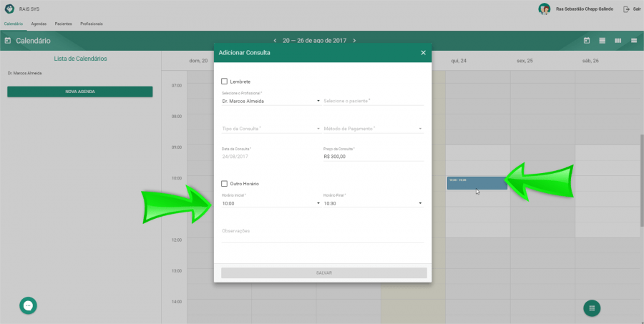Click the Selecione o paciente field

coord(374,101)
